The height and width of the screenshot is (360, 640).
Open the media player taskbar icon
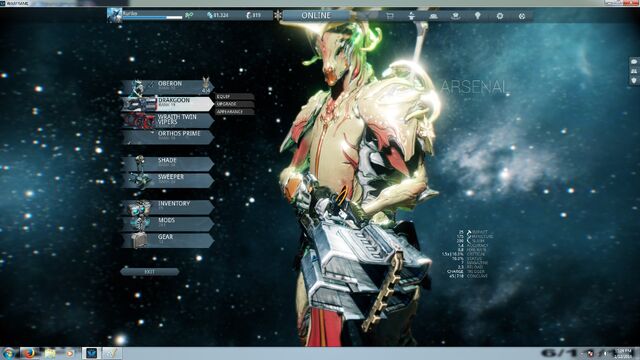point(70,353)
